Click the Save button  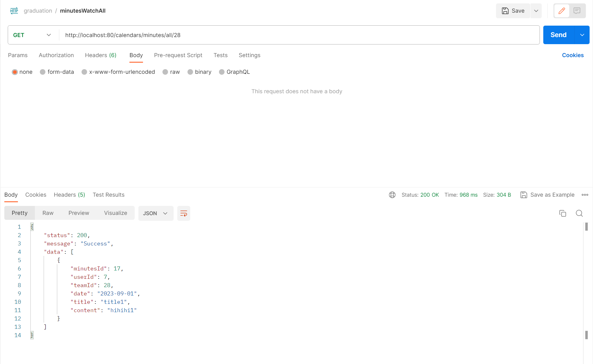(513, 11)
